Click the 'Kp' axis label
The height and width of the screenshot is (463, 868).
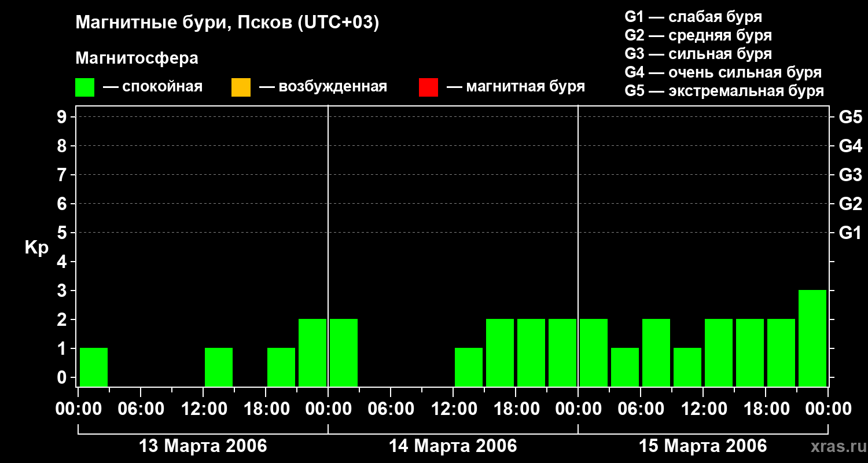36,248
